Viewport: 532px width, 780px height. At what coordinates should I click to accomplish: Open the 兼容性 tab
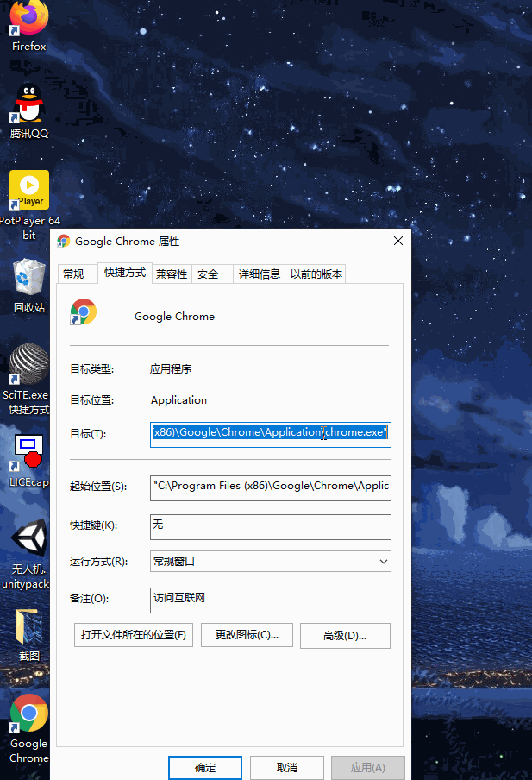pyautogui.click(x=172, y=274)
